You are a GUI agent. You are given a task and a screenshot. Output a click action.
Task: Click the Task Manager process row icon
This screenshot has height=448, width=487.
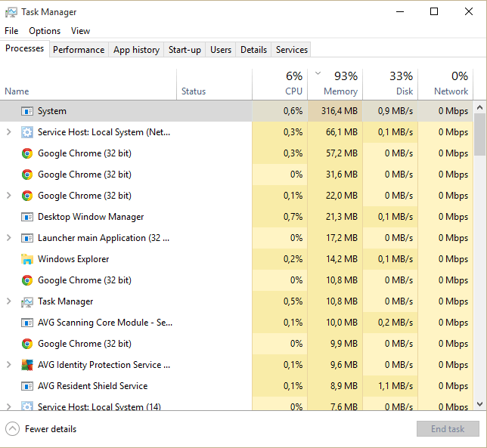coord(27,301)
